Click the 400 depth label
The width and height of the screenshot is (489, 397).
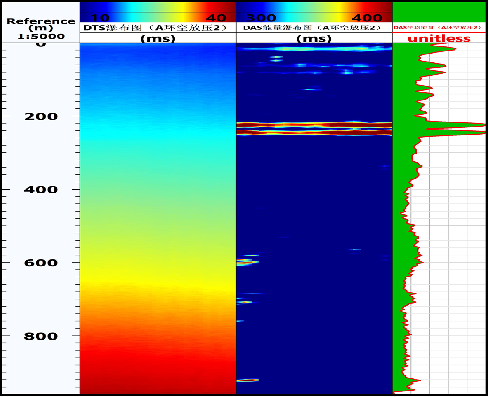coord(41,189)
